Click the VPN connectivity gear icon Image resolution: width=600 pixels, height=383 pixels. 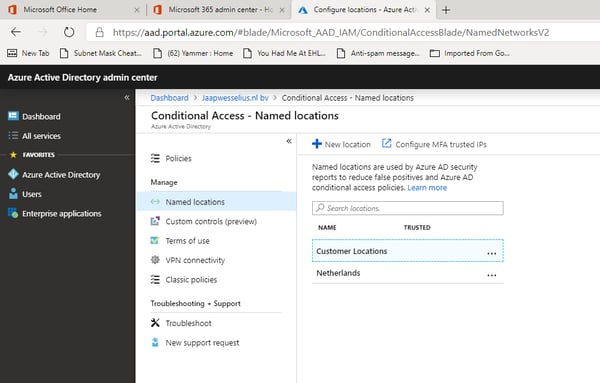155,260
